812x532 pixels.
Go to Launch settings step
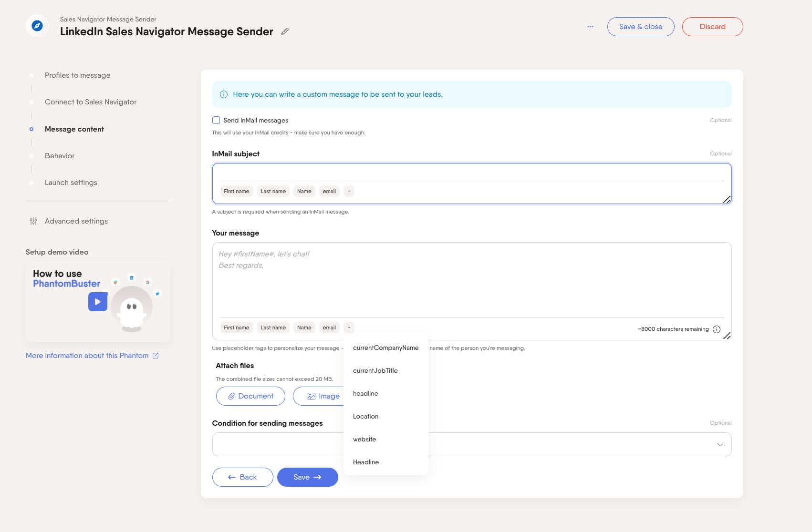tap(71, 183)
